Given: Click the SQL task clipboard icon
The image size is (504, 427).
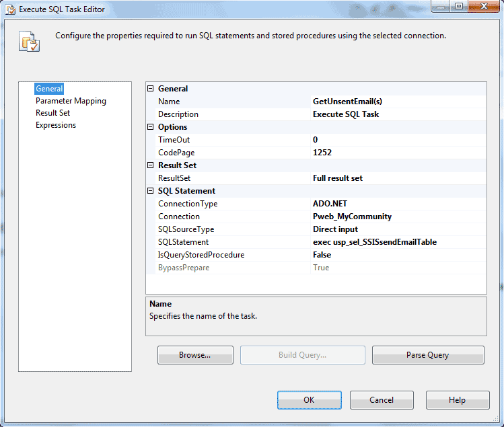Looking at the screenshot, I should [29, 41].
